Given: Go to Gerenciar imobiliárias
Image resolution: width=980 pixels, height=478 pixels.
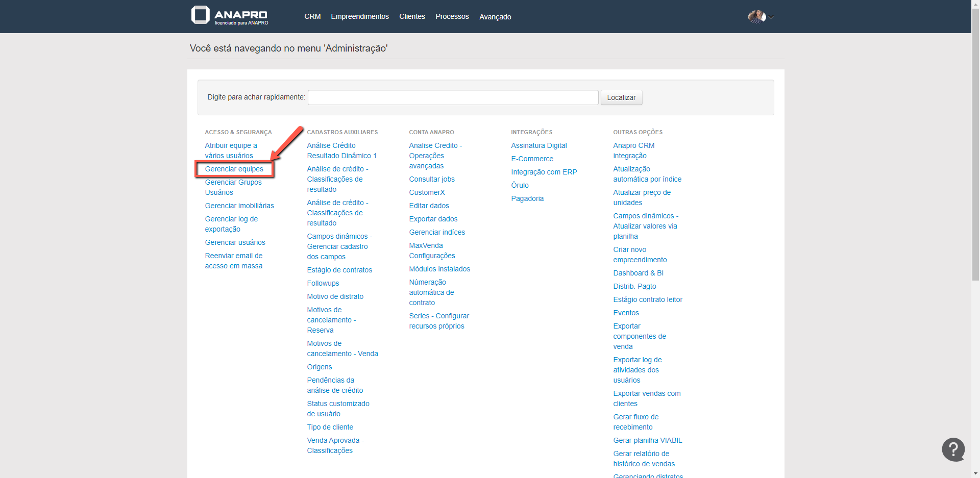Looking at the screenshot, I should pos(239,206).
